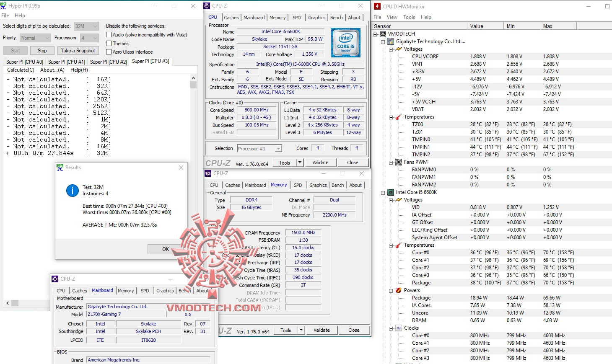612x364 pixels.
Task: Open the Graphics tab in CPU-Z Mainboard window
Action: coord(165,291)
